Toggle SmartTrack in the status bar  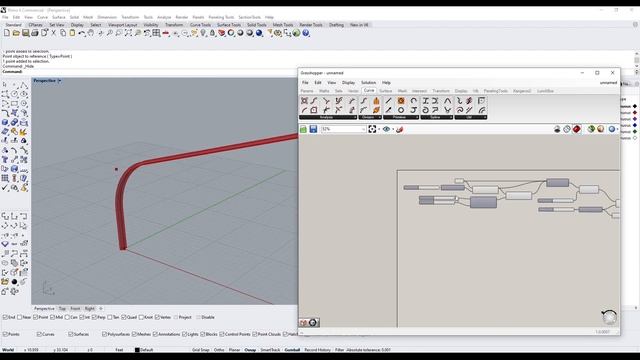[270, 350]
